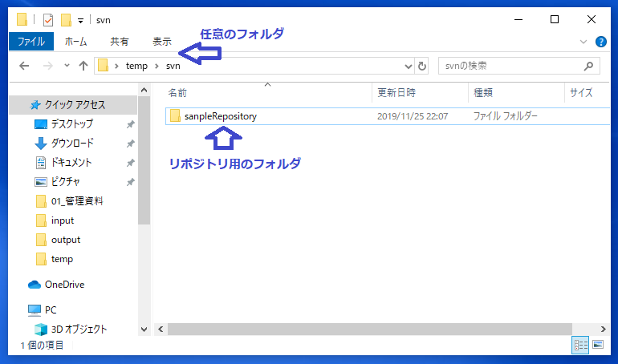Click horizontal scrollbar left arrow
Viewport: 618px width, 364px height.
pos(161,329)
